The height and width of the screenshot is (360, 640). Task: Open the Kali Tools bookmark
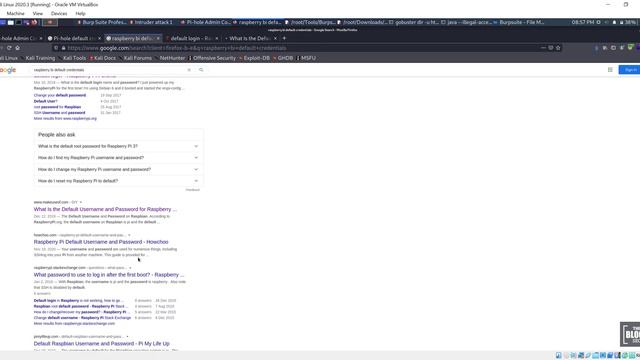[x=72, y=58]
